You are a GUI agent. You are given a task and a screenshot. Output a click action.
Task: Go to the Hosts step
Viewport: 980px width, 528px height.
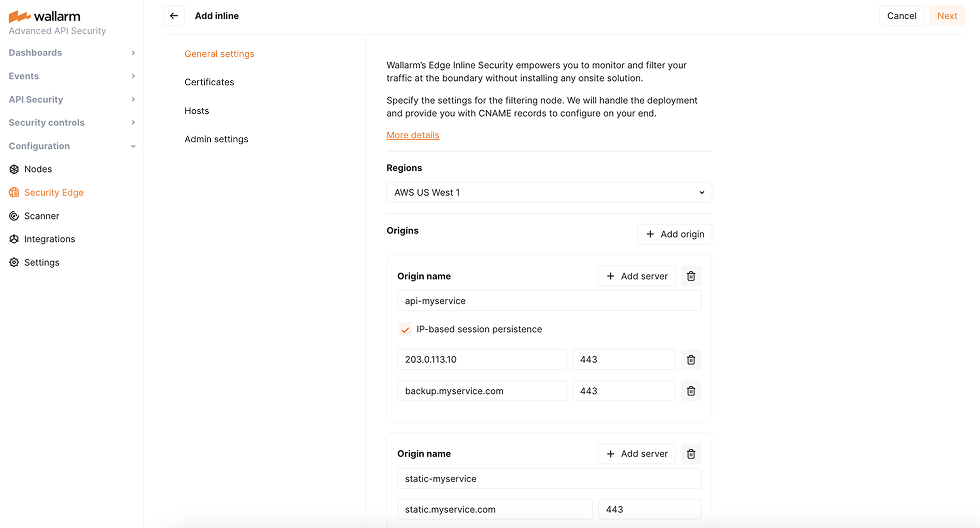(197, 111)
